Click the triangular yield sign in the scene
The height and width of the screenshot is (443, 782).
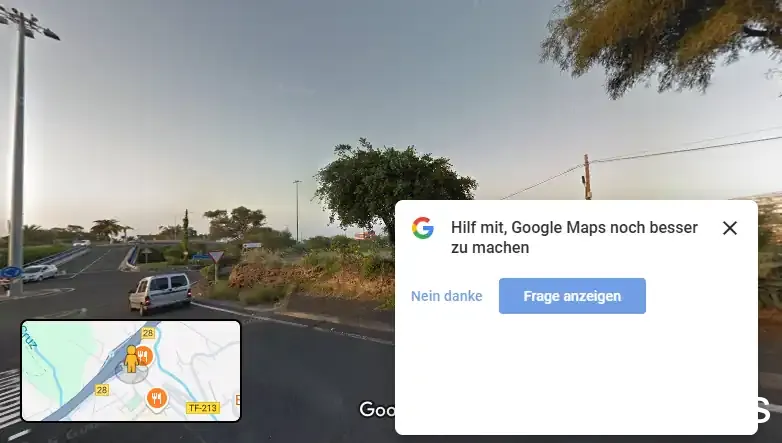[216, 257]
